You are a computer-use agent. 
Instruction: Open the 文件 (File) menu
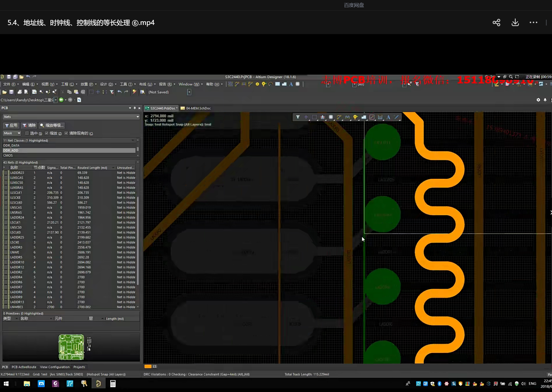(11, 84)
